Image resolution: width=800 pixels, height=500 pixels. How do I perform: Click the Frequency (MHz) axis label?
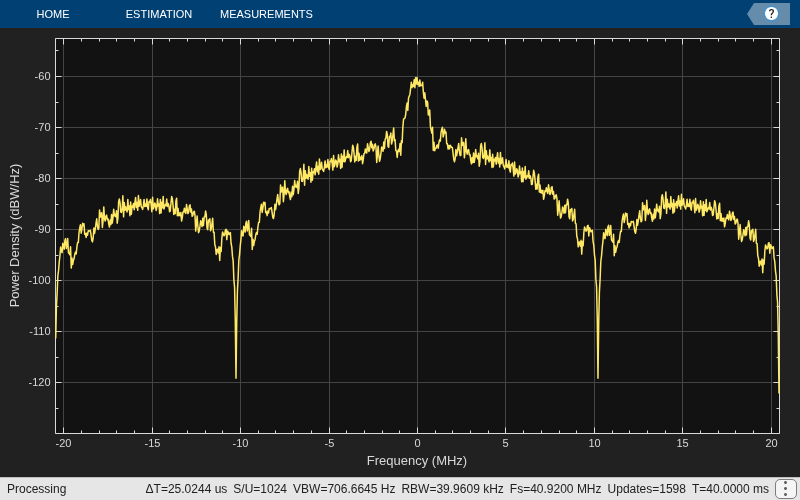coord(417,461)
